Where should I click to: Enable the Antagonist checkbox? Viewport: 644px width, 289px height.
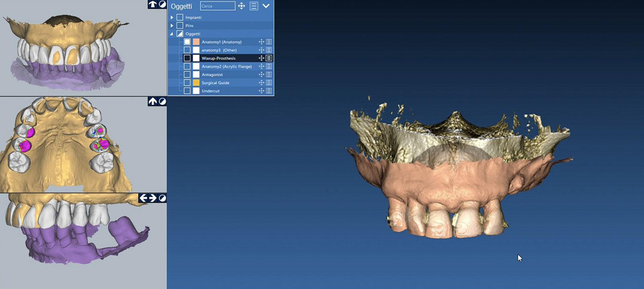click(187, 75)
